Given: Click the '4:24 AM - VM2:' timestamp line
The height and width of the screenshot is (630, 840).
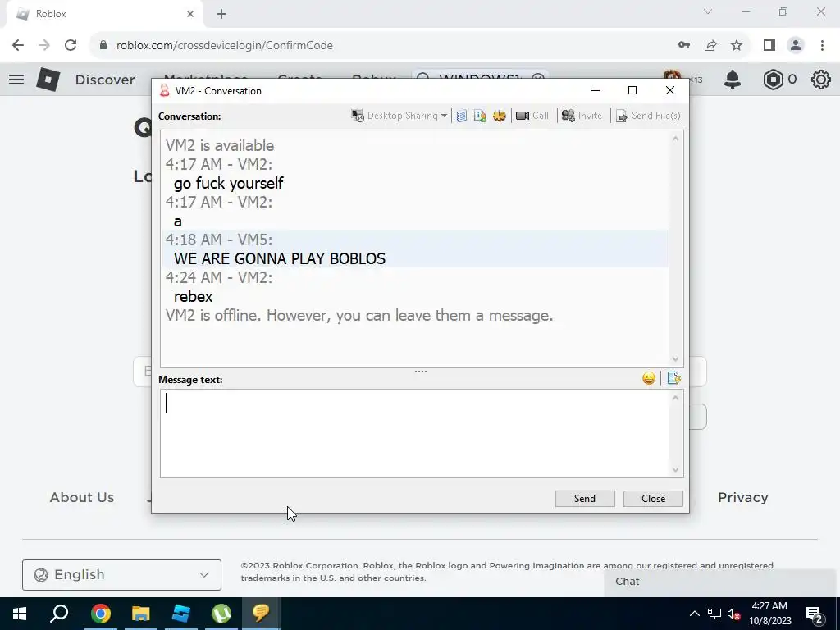Looking at the screenshot, I should pos(218,277).
